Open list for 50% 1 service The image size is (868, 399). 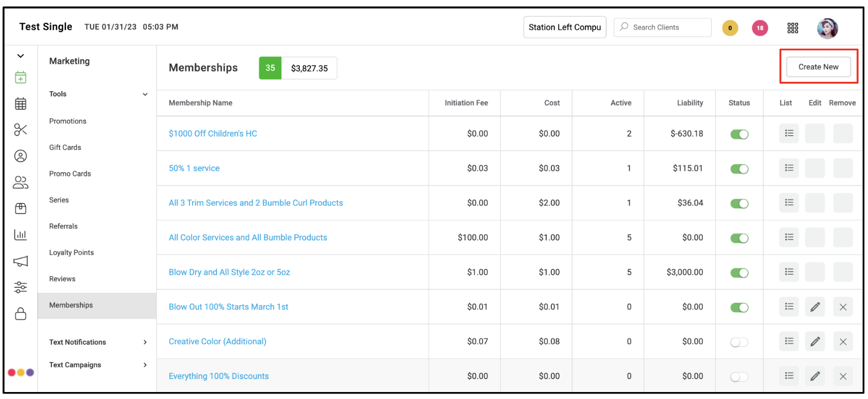[x=789, y=168]
